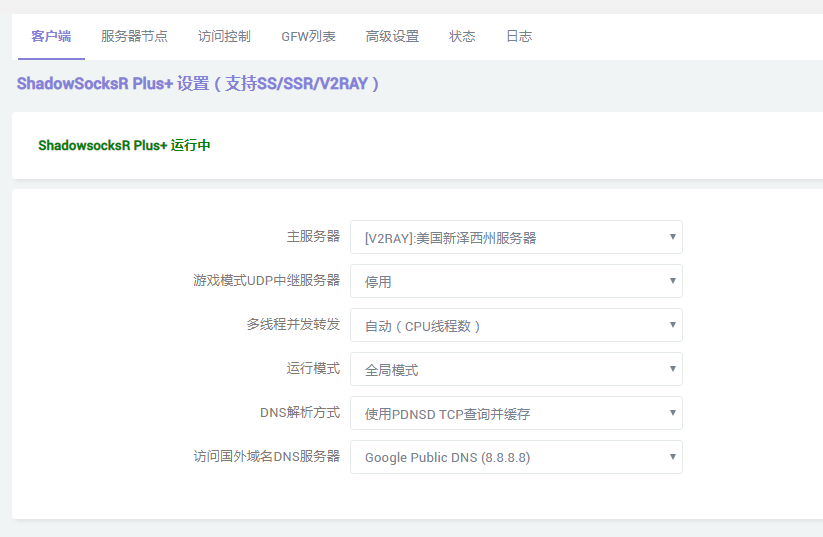Switch to the 客户端 tab
This screenshot has width=823, height=537.
click(x=51, y=36)
